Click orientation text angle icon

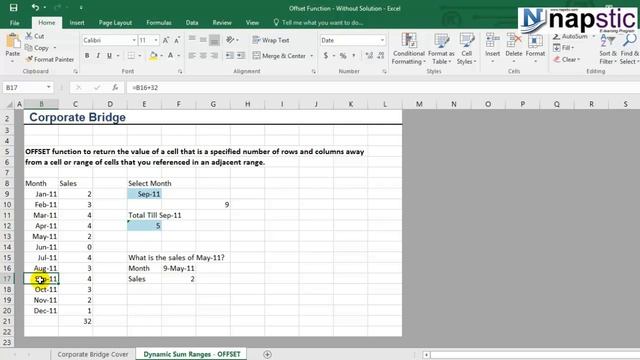pyautogui.click(x=231, y=40)
